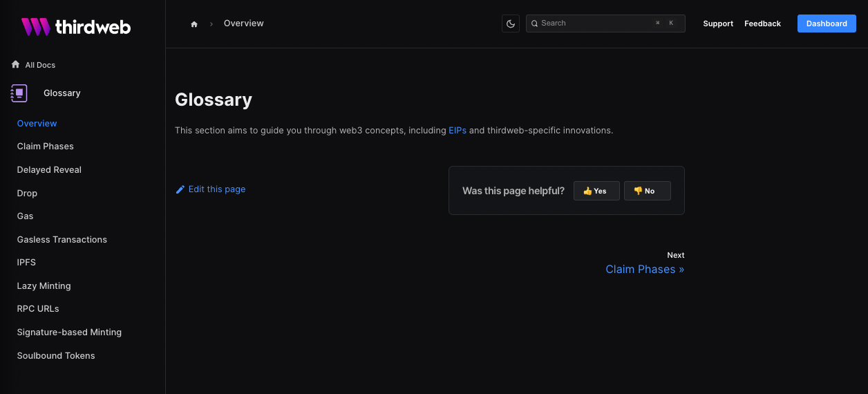Viewport: 868px width, 394px height.
Task: Focus the Search input field
Action: click(x=605, y=24)
